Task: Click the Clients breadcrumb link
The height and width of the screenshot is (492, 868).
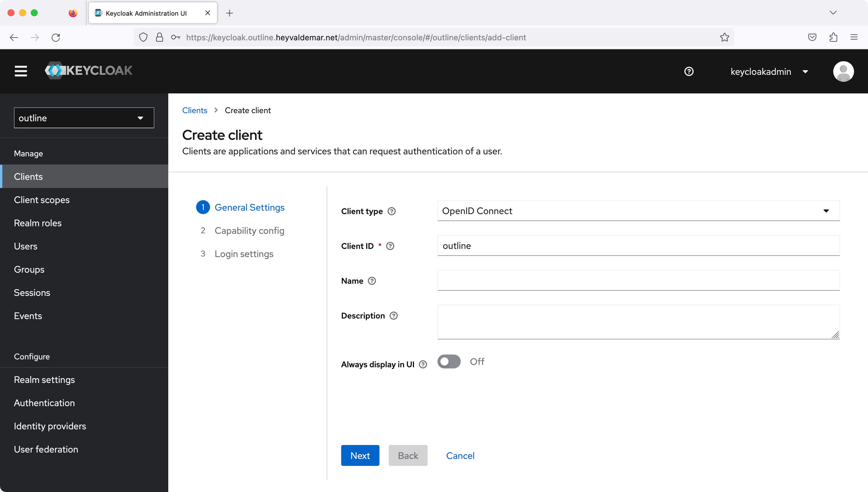Action: click(194, 110)
